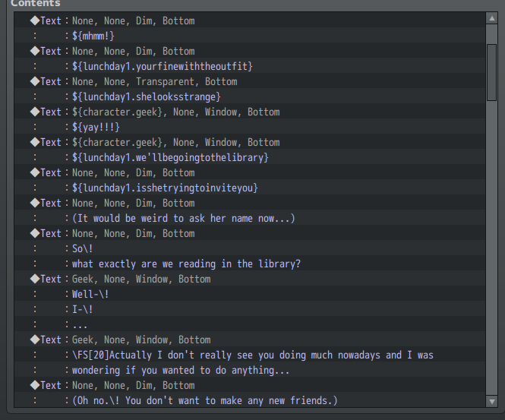
Task: Click the diamond above the isshetryingtoinviteyou line
Action: 34,172
